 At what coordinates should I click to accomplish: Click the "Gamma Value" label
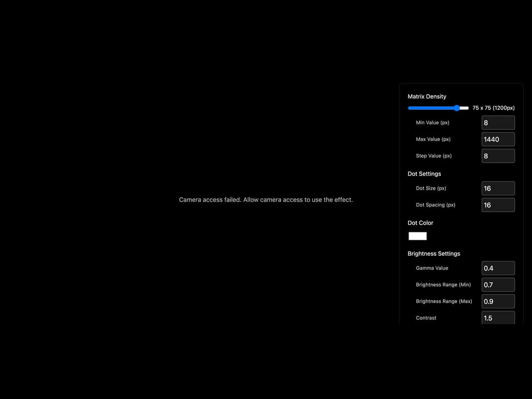(432, 268)
